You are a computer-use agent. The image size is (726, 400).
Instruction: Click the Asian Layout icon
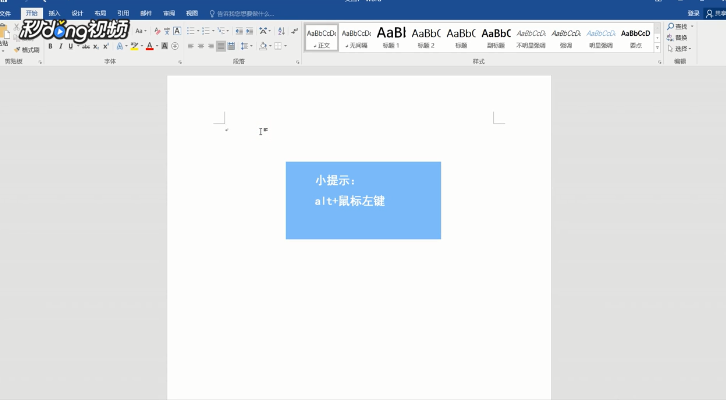(x=263, y=31)
